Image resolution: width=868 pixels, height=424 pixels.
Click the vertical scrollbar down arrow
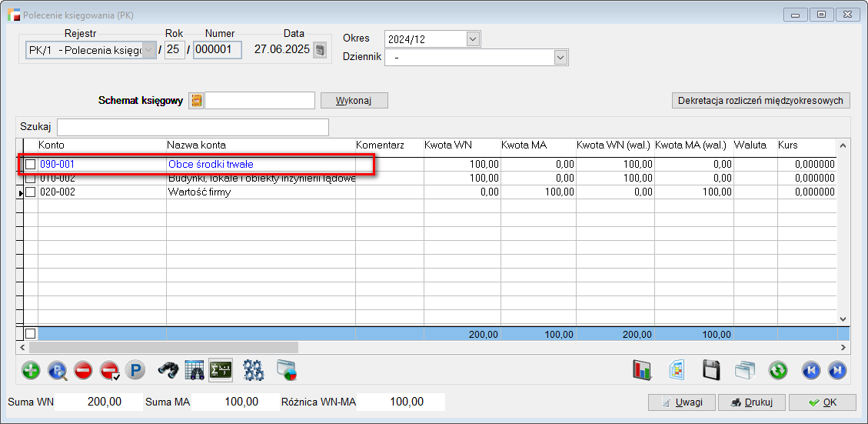843,319
